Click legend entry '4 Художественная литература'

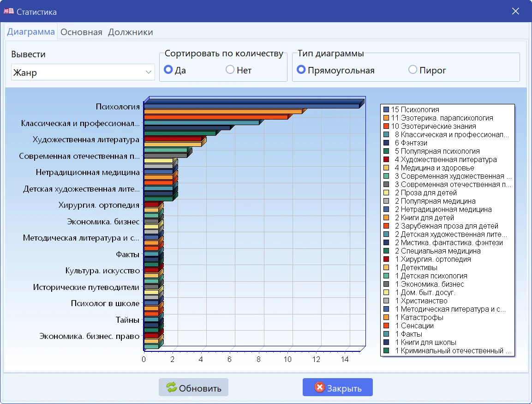(445, 160)
